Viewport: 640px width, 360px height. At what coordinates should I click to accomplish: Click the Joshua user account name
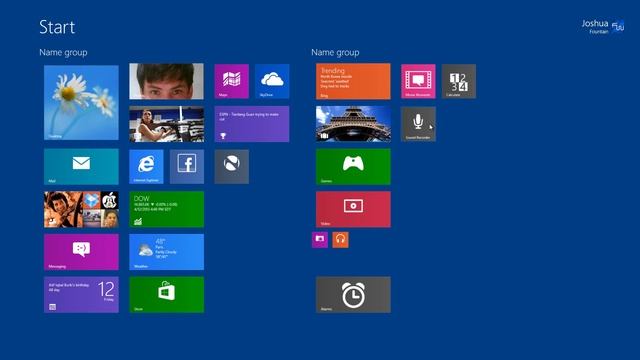point(595,24)
